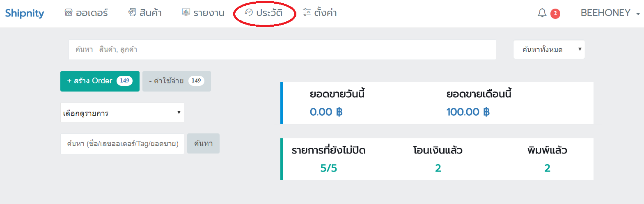The height and width of the screenshot is (204, 644).
Task: Click the sliders icon beside ตั้งค่า
Action: coord(307,13)
